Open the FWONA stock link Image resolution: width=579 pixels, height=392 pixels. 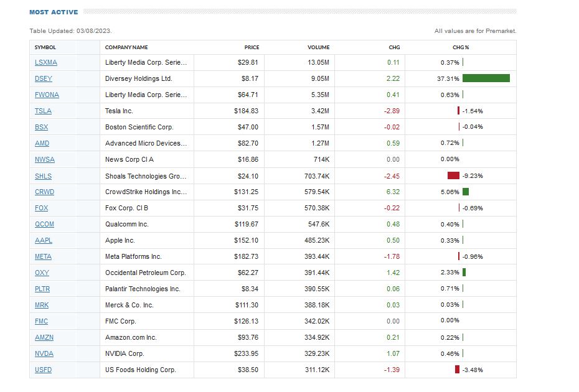click(x=47, y=95)
